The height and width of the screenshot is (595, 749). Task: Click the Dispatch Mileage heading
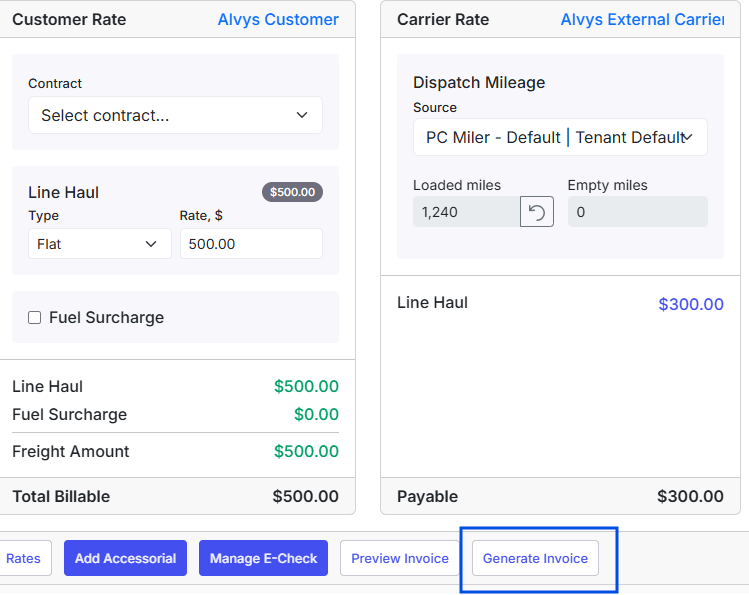click(x=479, y=83)
